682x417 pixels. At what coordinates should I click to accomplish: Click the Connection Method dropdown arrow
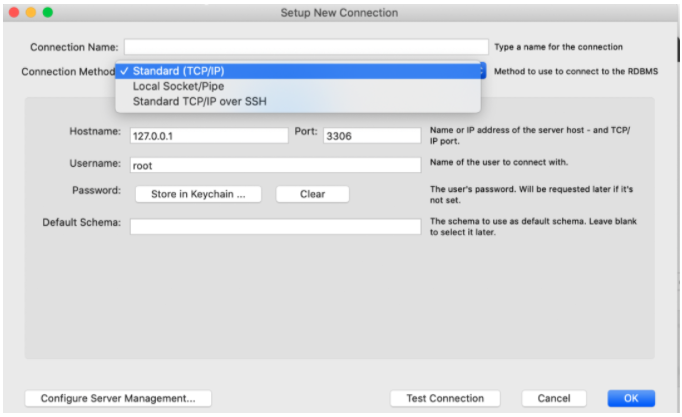481,71
